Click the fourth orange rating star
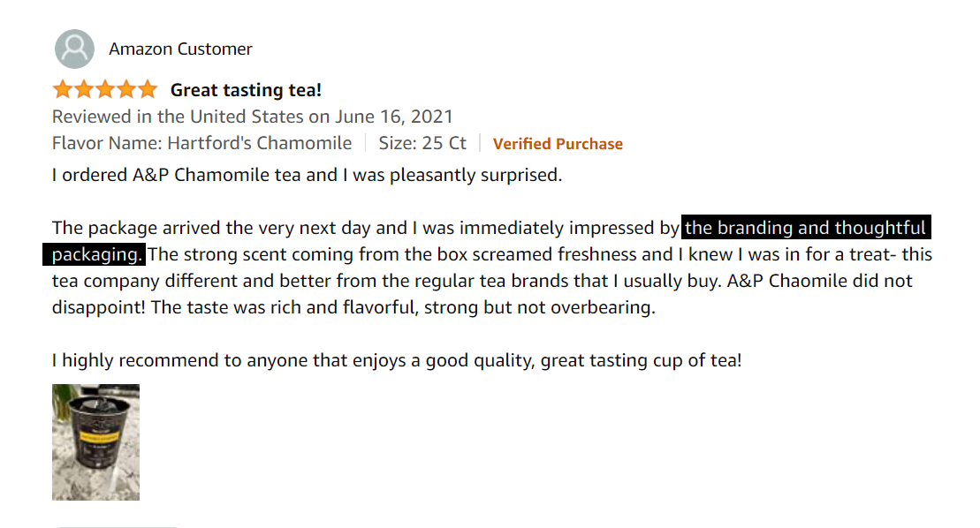The image size is (980, 528). click(x=126, y=89)
